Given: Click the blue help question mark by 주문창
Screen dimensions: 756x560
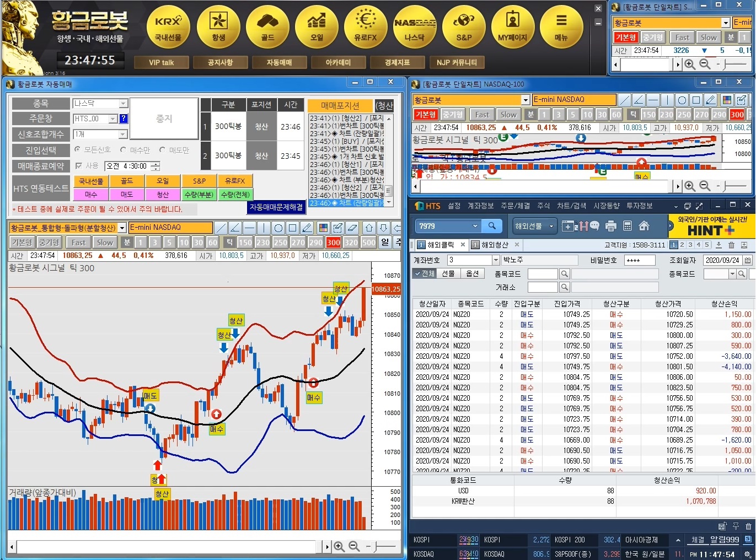Looking at the screenshot, I should (x=124, y=118).
